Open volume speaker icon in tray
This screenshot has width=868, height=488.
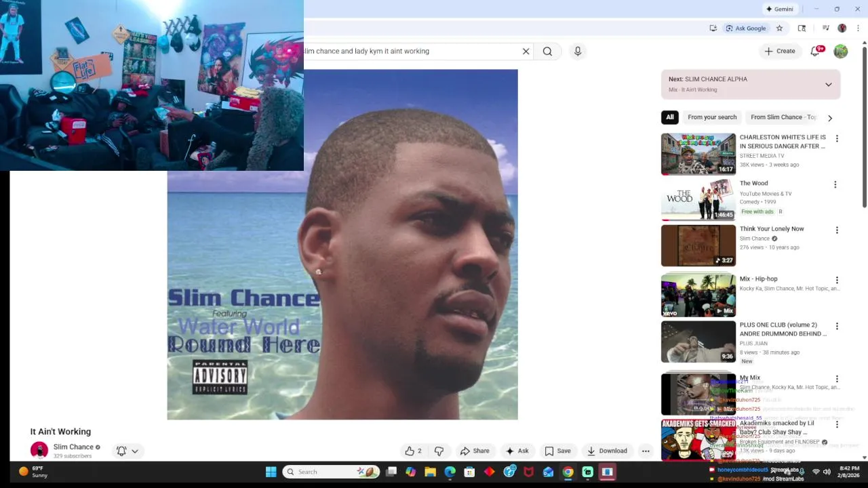coord(828,472)
